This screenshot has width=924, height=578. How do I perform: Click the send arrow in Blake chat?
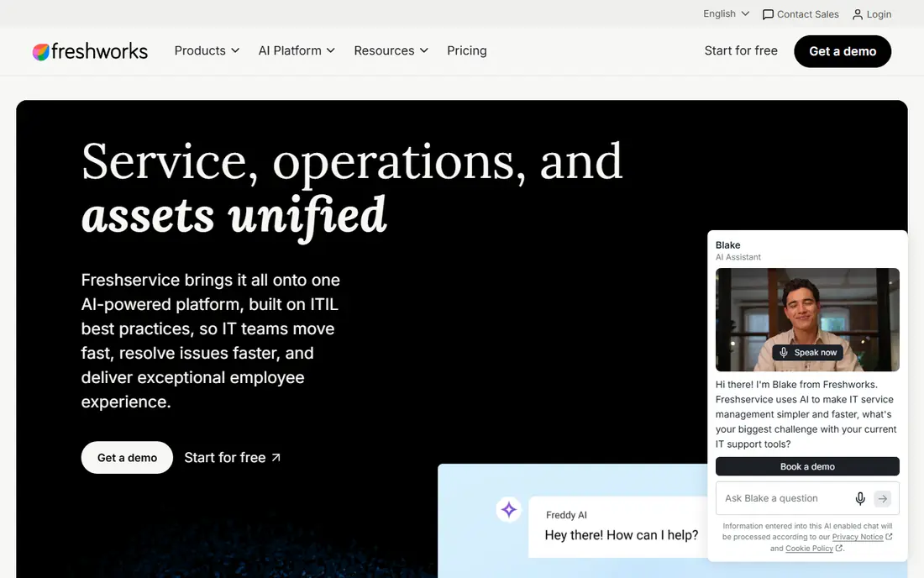[882, 498]
